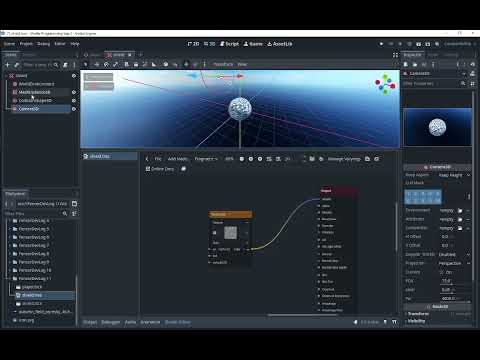The image size is (480, 360).
Task: Click the Cull Mask layer grid
Action: click(423, 197)
